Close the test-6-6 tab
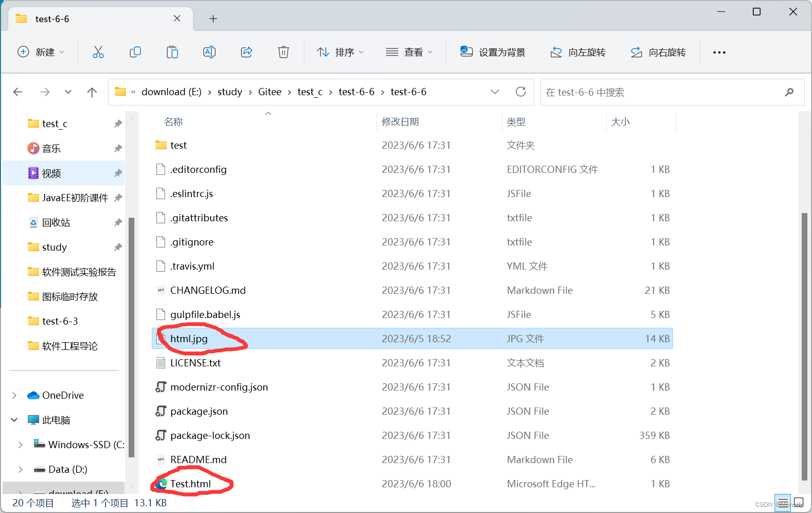The height and width of the screenshot is (513, 812). (x=177, y=19)
